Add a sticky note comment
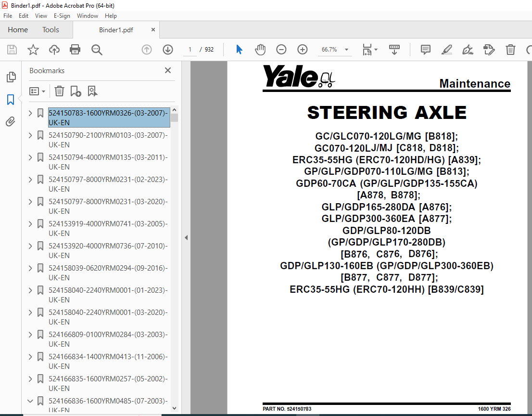 [426, 50]
